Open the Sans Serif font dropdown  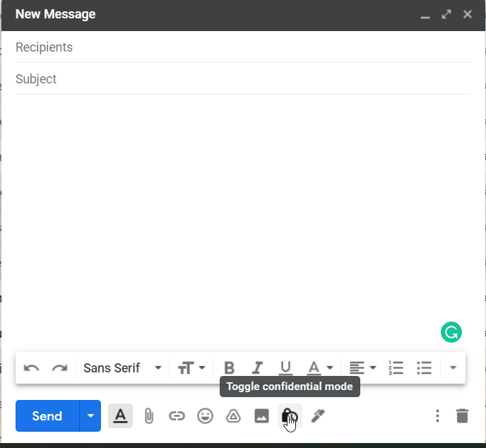(x=122, y=368)
